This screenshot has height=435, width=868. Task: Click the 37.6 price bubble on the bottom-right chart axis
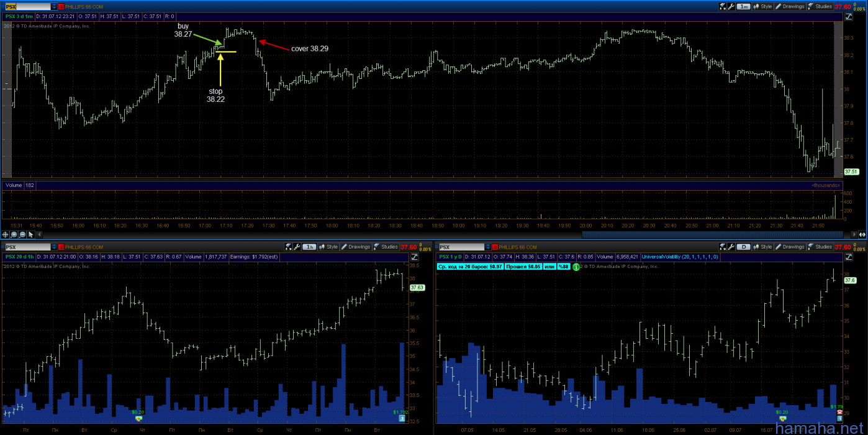coord(850,280)
